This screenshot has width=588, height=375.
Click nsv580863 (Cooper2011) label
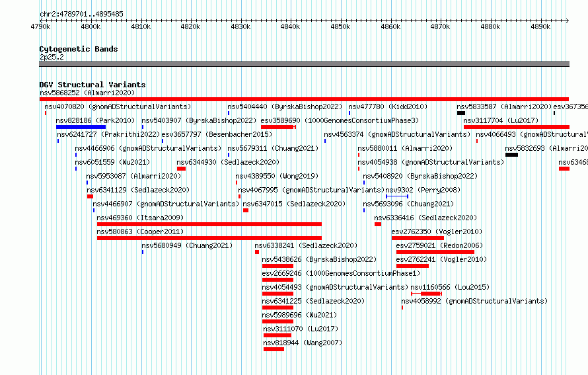(140, 231)
